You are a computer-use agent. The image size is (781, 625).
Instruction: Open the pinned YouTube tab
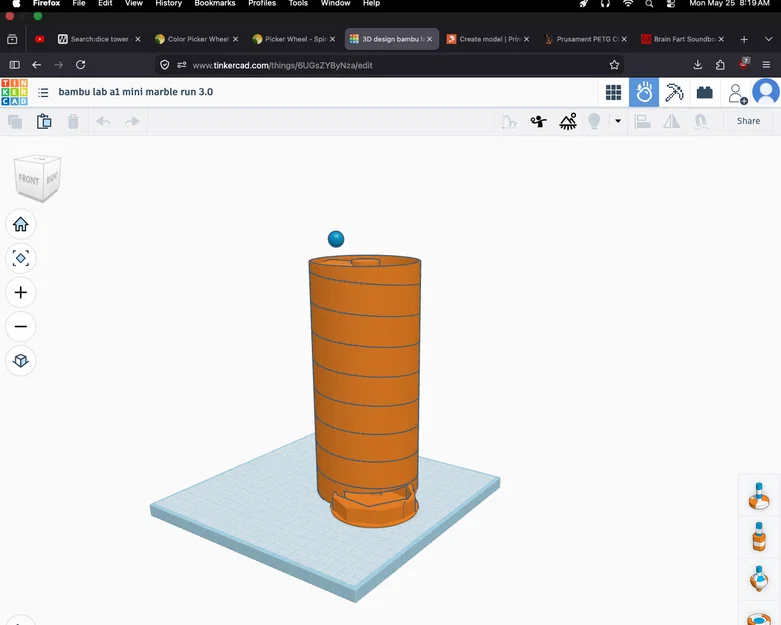point(39,39)
